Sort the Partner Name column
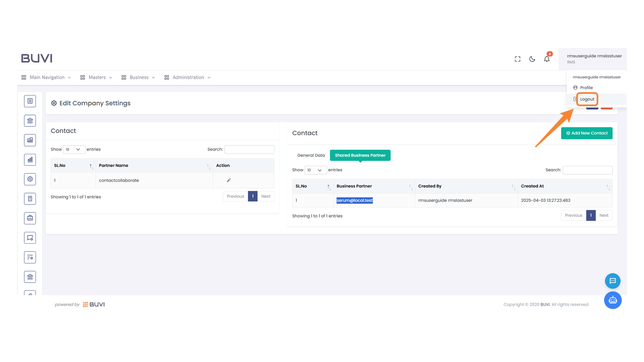Image resolution: width=644 pixels, height=362 pixels. pyautogui.click(x=209, y=166)
